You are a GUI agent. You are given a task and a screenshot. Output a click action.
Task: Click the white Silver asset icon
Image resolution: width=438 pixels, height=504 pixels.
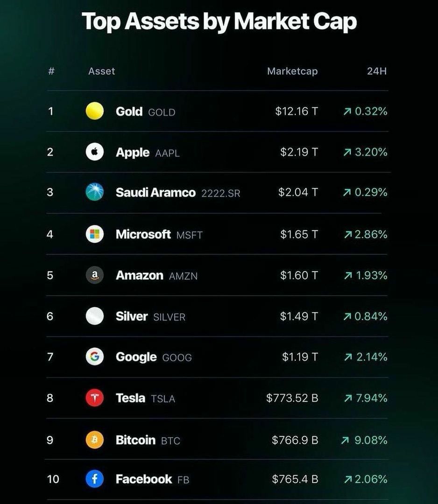click(94, 316)
